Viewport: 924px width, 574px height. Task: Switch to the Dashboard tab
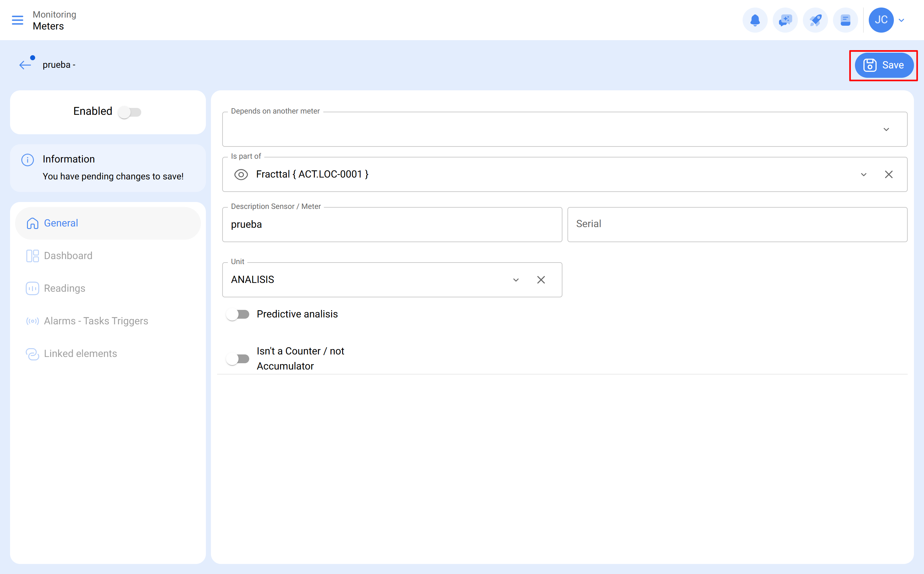tap(68, 256)
